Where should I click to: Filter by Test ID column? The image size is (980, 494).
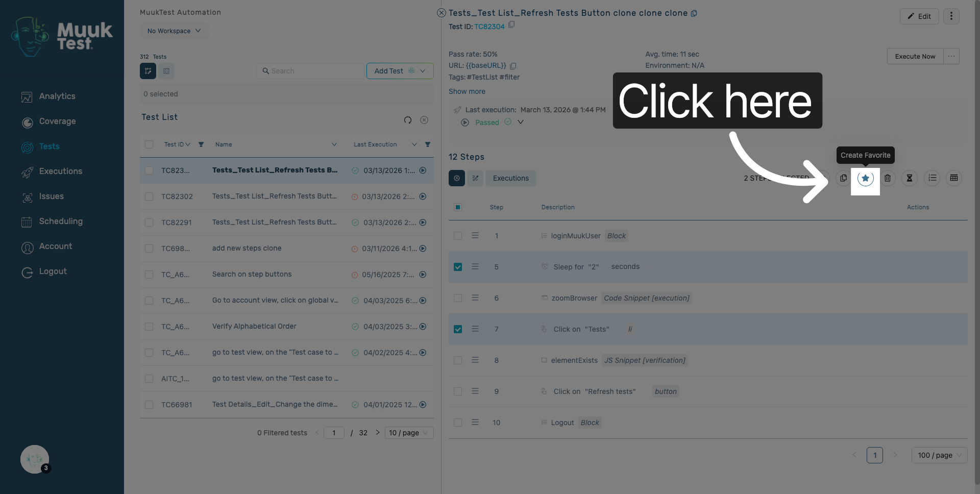pos(201,144)
